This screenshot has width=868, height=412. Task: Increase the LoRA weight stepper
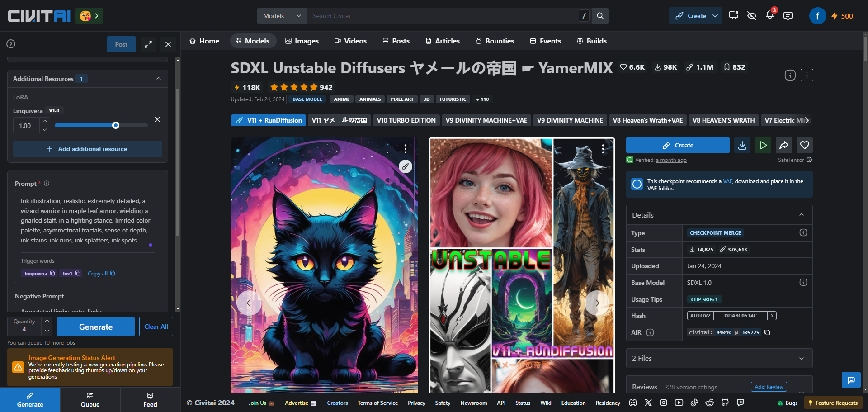pyautogui.click(x=44, y=121)
